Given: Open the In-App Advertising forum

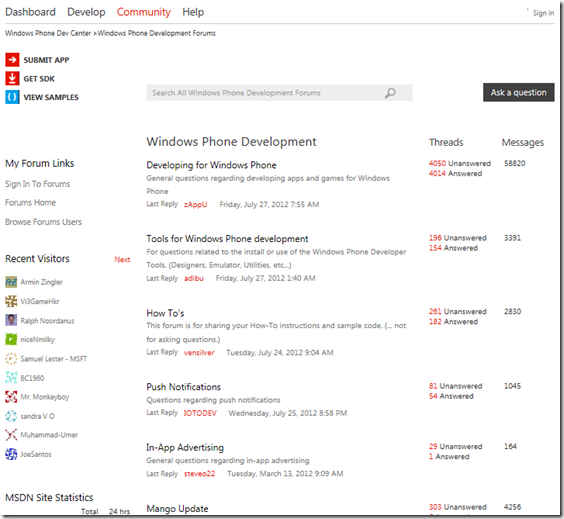Looking at the screenshot, I should pyautogui.click(x=185, y=448).
